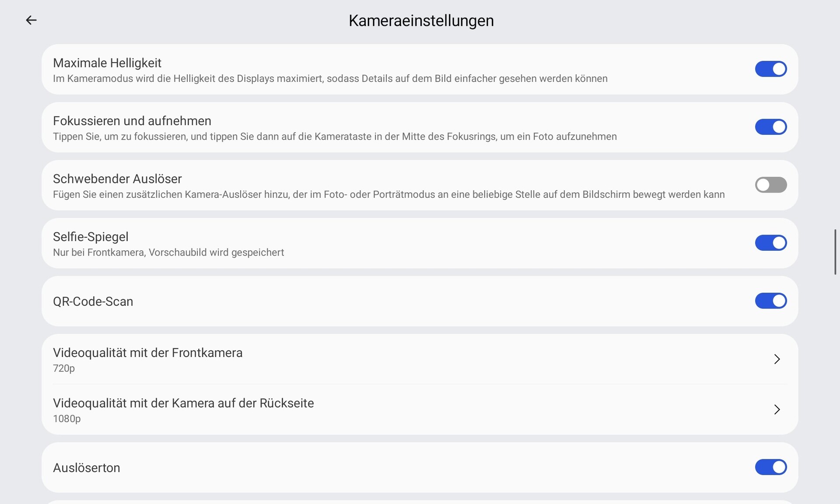Mute the Auslöserton switch
840x504 pixels.
coord(770,467)
